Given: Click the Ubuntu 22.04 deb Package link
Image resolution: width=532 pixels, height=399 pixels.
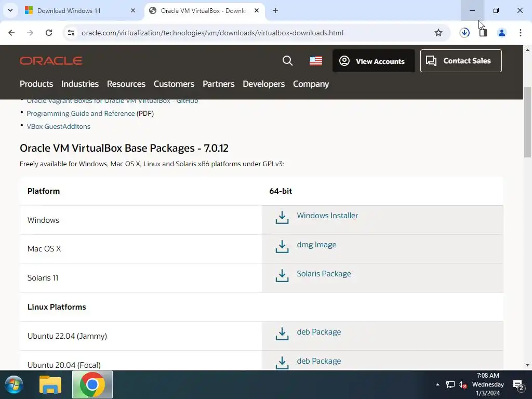Looking at the screenshot, I should [319, 332].
